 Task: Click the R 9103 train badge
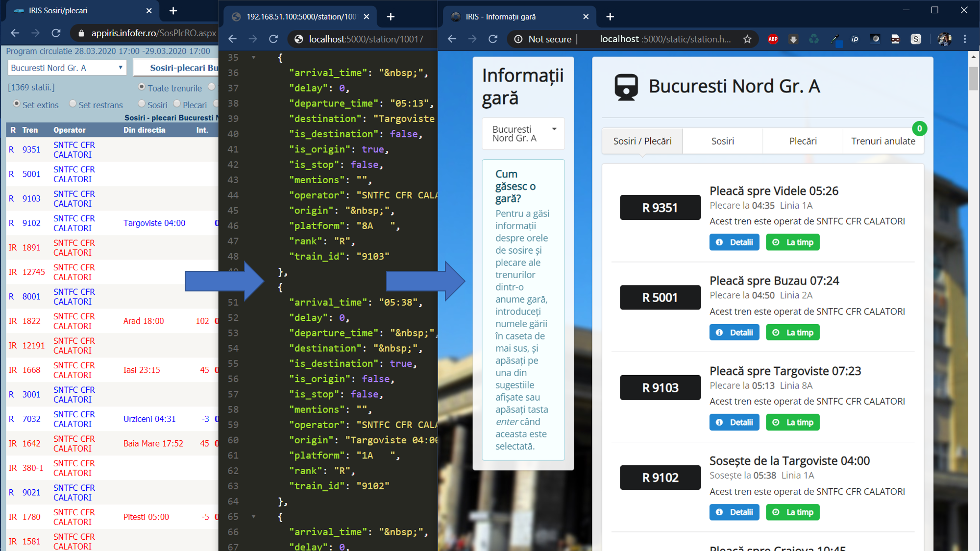point(660,387)
